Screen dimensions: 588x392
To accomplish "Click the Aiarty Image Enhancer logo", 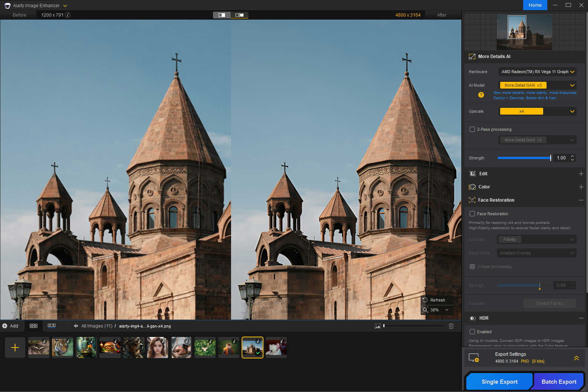I will click(7, 5).
